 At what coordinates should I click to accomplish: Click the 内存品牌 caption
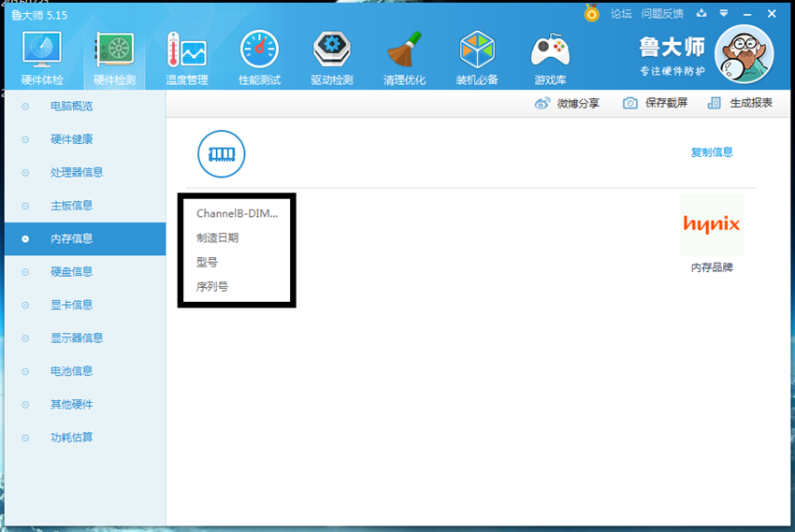click(712, 267)
